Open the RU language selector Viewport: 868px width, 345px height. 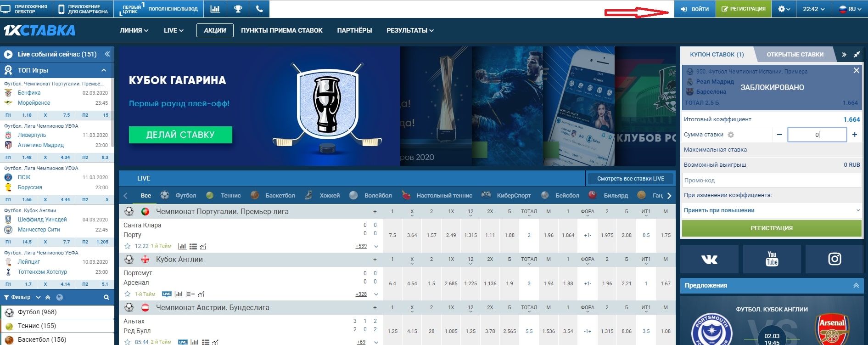click(x=849, y=9)
